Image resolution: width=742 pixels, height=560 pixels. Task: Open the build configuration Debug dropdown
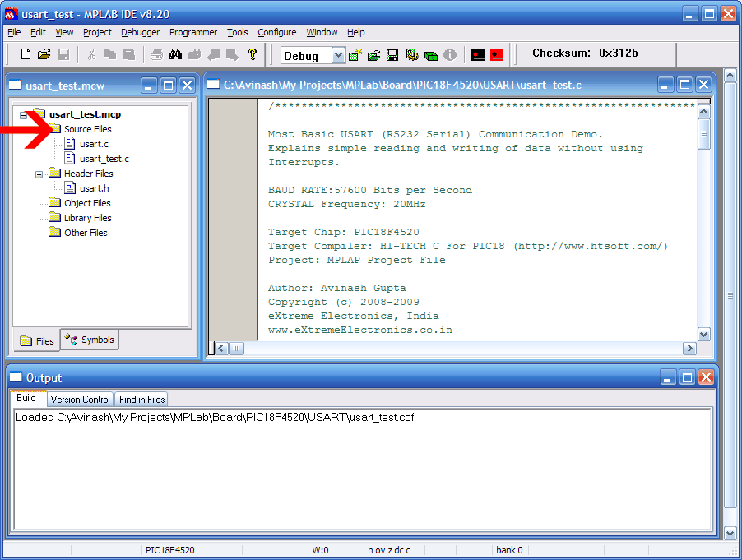[338, 55]
